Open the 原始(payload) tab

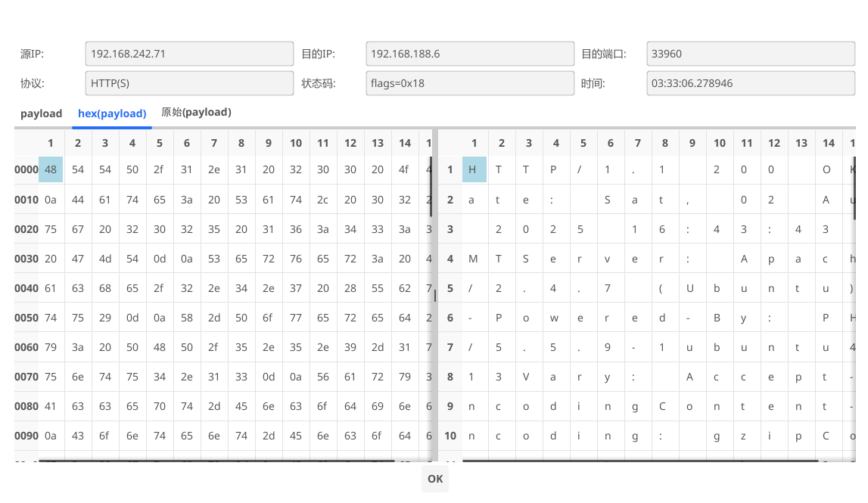(x=196, y=112)
